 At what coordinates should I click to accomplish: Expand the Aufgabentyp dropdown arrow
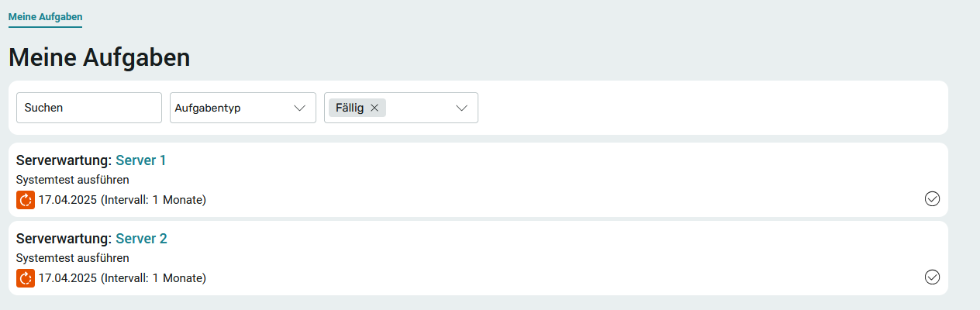click(x=300, y=108)
